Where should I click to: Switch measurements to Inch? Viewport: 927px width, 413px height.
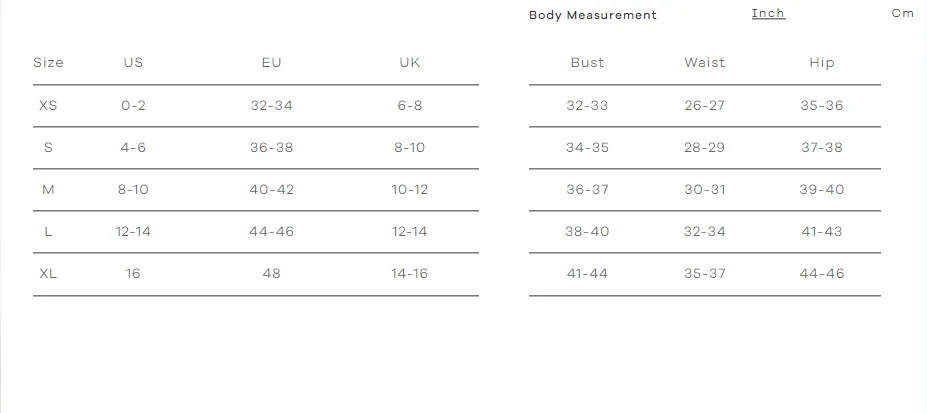click(768, 13)
